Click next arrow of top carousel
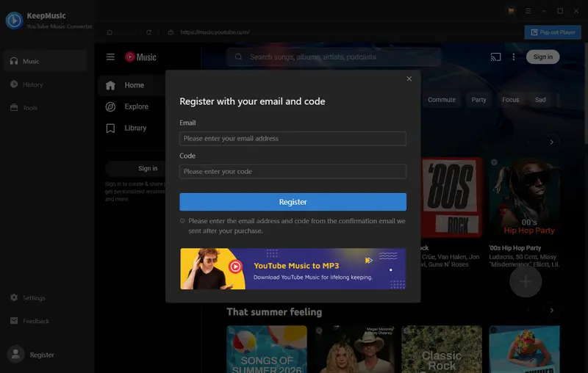This screenshot has height=373, width=588. click(x=551, y=142)
